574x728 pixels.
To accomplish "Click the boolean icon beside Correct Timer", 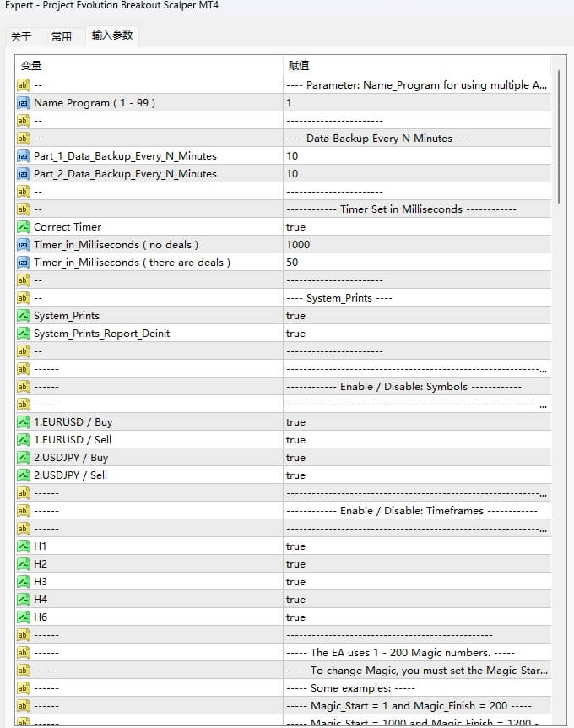I will (x=24, y=226).
